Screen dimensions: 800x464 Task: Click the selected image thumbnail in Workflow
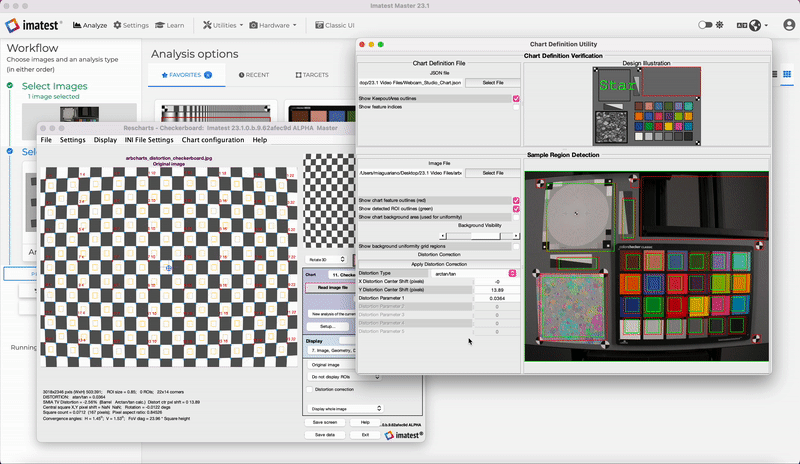79,113
